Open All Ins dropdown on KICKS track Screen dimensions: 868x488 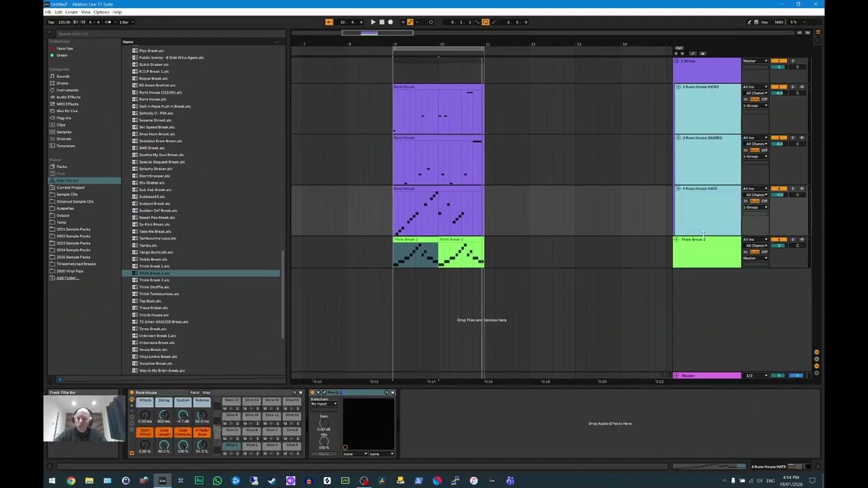[x=755, y=87]
